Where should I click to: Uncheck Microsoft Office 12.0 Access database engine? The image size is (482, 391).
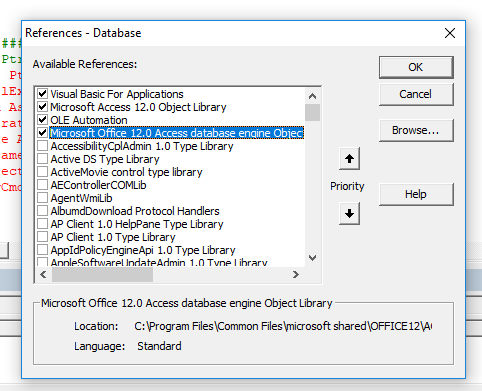[x=42, y=133]
